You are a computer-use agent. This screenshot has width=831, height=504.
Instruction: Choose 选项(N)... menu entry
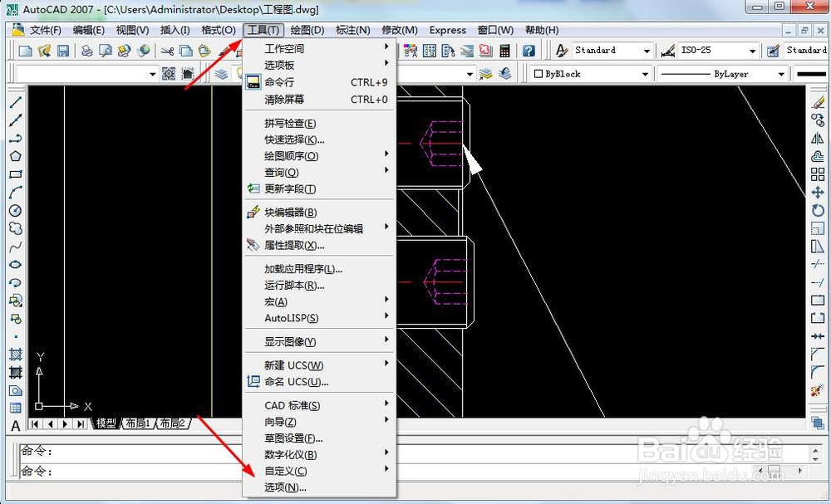[x=320, y=487]
